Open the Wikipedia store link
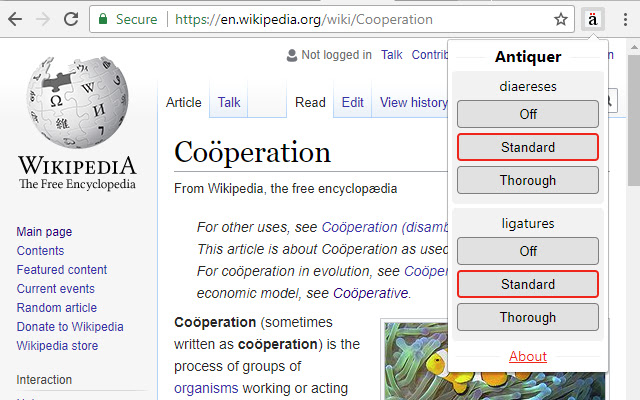 pyautogui.click(x=57, y=346)
